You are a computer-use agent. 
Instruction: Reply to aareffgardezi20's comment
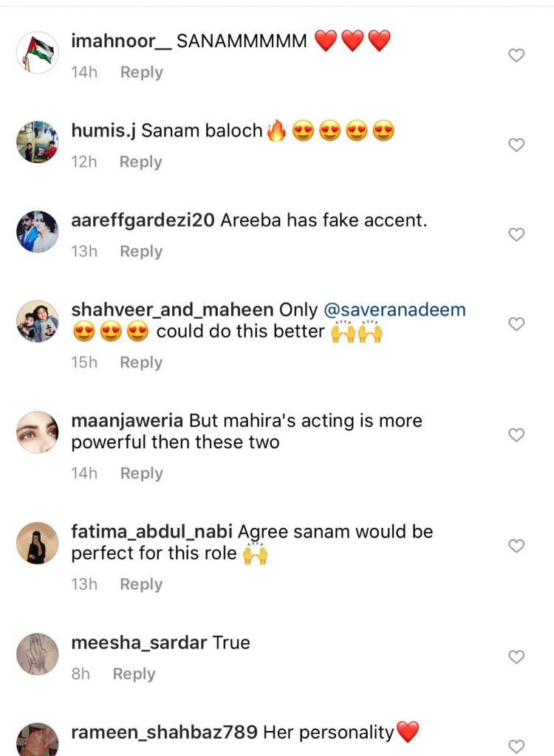(x=140, y=252)
